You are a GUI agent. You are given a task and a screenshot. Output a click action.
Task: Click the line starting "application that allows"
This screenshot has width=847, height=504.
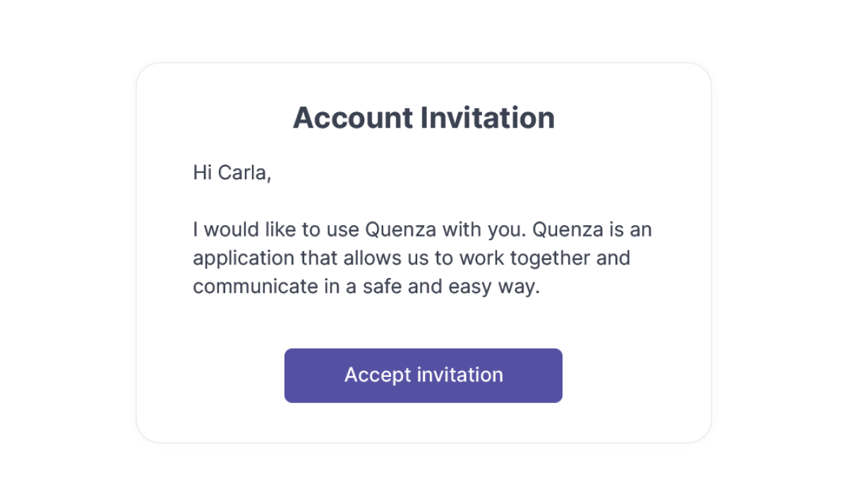pos(412,258)
